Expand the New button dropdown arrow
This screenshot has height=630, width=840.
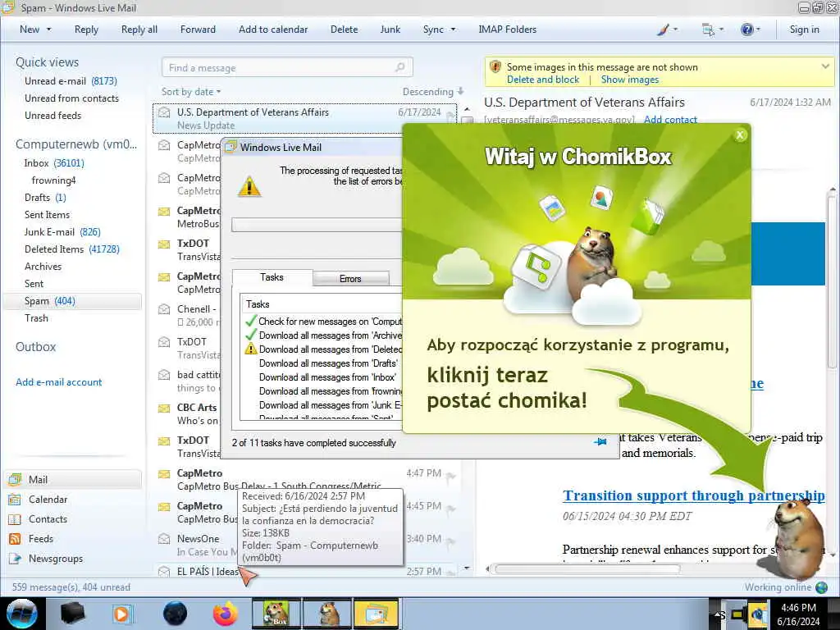click(49, 30)
